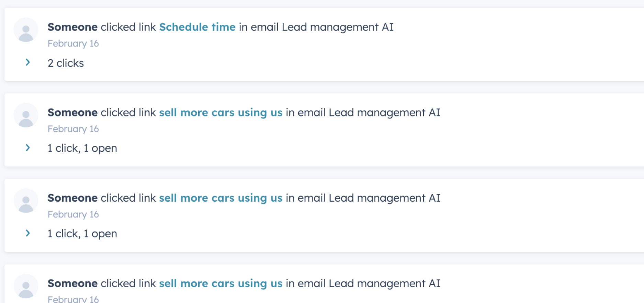Open the first "sell more cars using us" link
Image resolution: width=644 pixels, height=303 pixels.
point(221,113)
